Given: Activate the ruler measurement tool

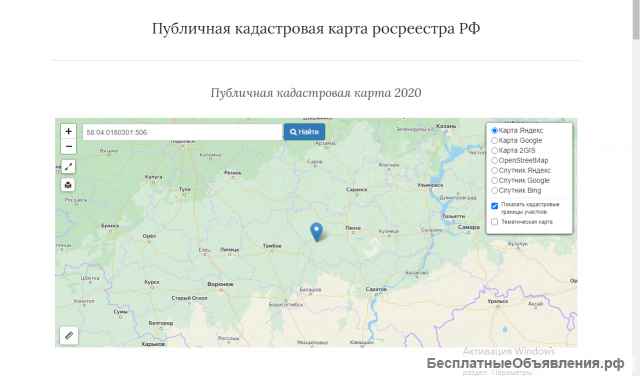Looking at the screenshot, I should pos(69,336).
